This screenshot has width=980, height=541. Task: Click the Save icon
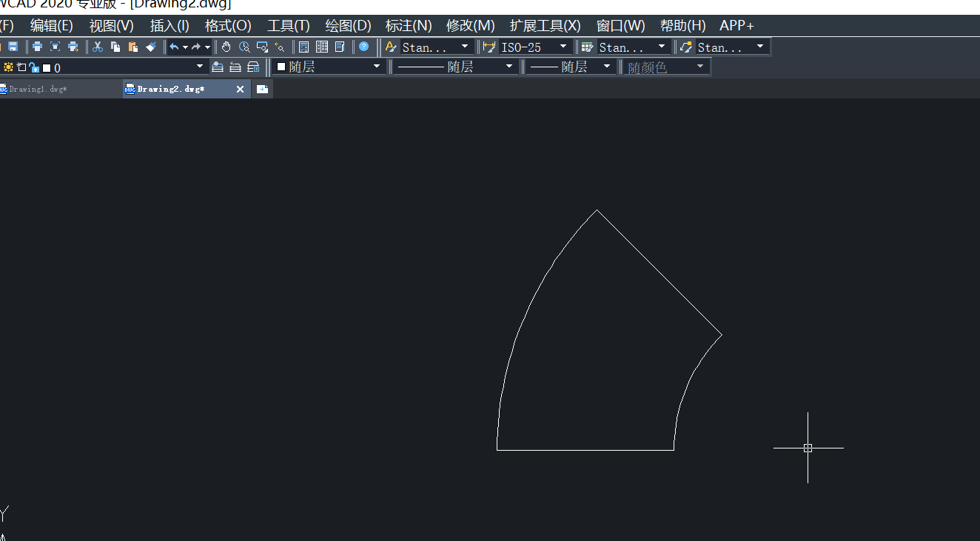click(x=12, y=47)
